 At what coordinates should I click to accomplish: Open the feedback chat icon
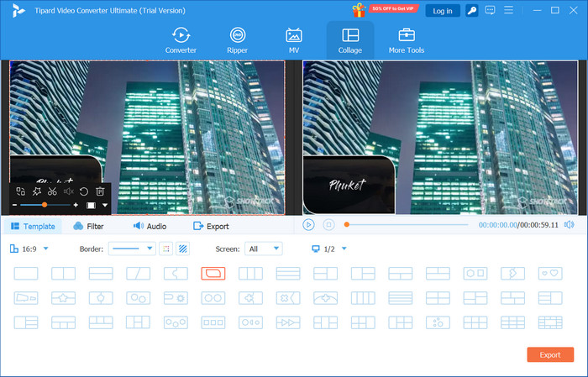click(x=490, y=10)
